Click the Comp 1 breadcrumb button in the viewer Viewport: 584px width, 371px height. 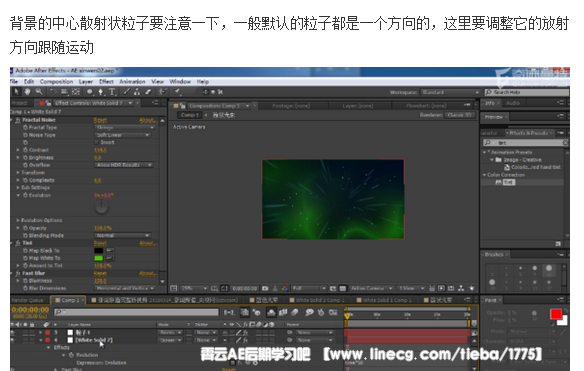click(190, 115)
